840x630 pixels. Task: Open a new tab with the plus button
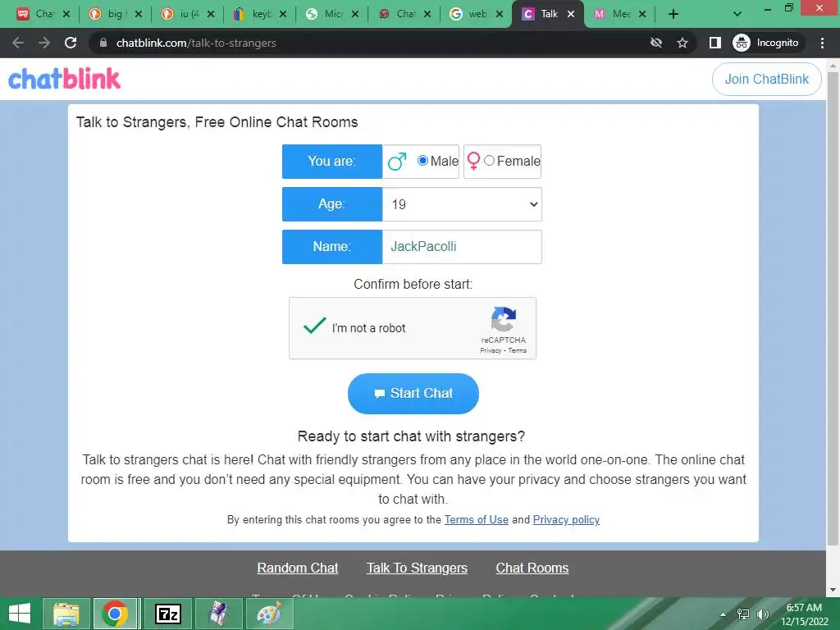673,14
